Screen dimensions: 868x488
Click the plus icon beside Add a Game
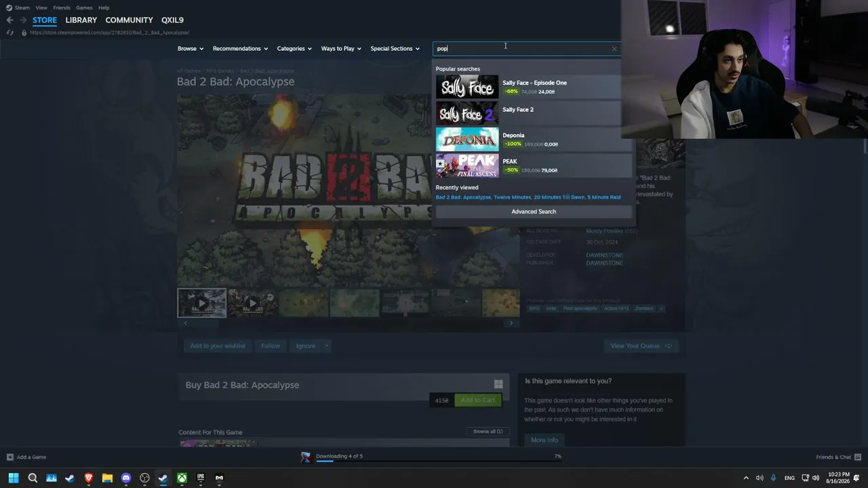coord(9,457)
